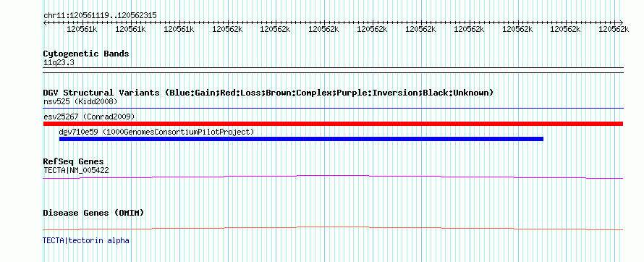This screenshot has height=262, width=644.
Task: Click the right arrow of the coordinate ruler
Action: [622, 22]
